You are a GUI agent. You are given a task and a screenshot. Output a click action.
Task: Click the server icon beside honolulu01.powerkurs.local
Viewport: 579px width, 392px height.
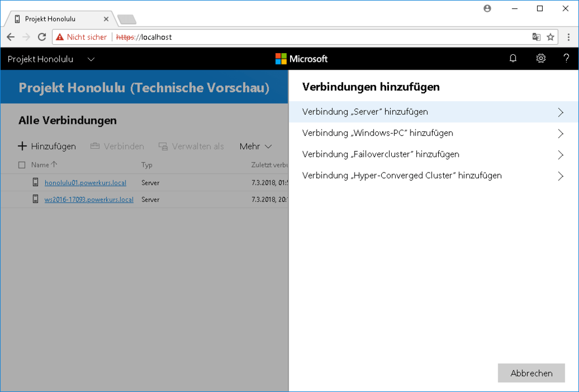(x=36, y=182)
